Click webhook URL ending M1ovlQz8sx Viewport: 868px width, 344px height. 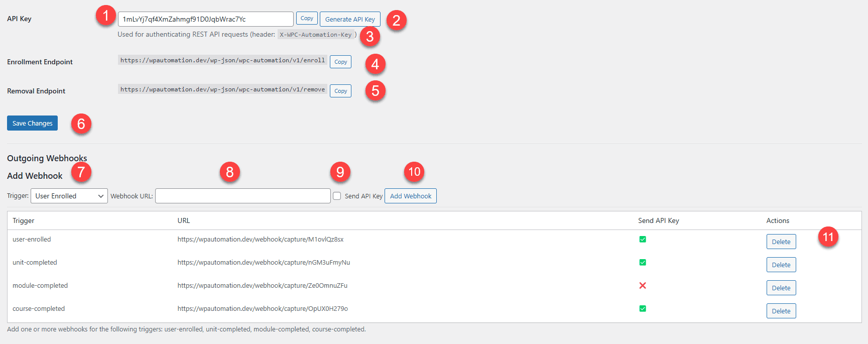[261, 240]
